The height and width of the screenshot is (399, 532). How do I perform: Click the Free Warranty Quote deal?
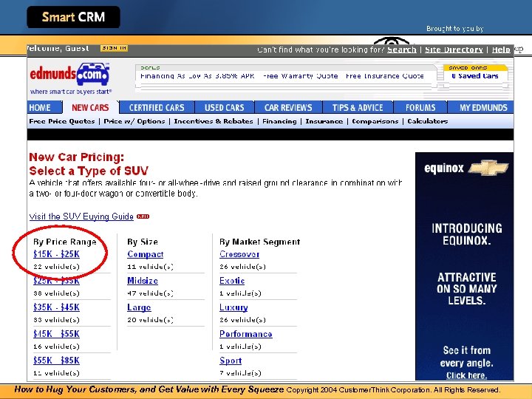(x=300, y=76)
